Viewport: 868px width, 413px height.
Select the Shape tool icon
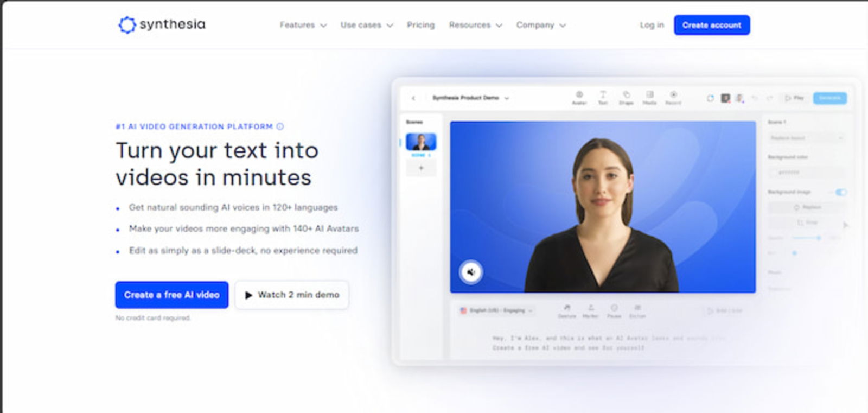point(626,98)
